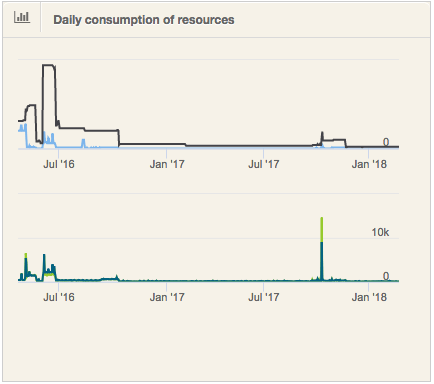Select Jul '16 label on top chart axis
This screenshot has height=384, width=434.
click(59, 164)
